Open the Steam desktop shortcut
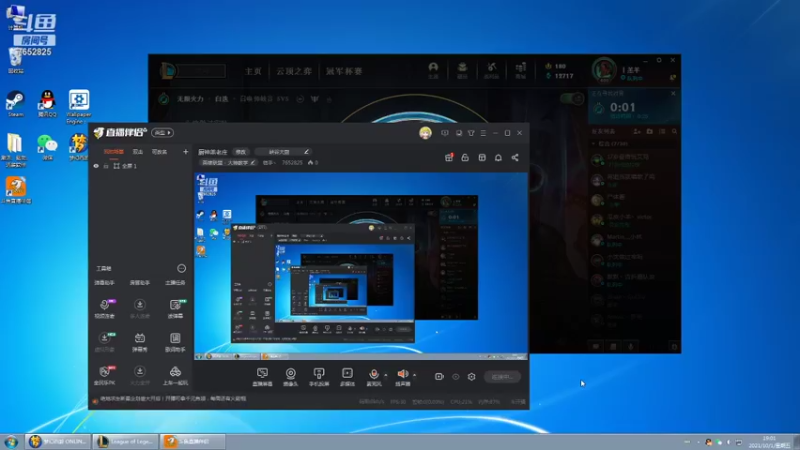The image size is (800, 450). coord(15,104)
